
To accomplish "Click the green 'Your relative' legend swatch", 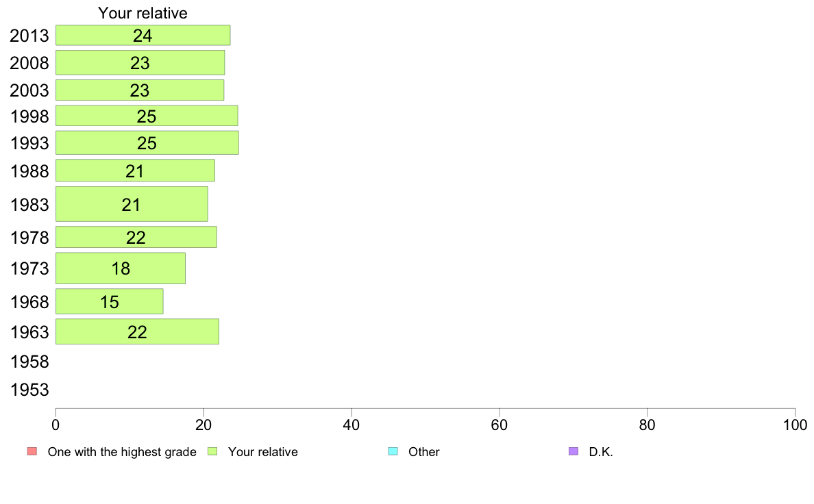I will (212, 451).
